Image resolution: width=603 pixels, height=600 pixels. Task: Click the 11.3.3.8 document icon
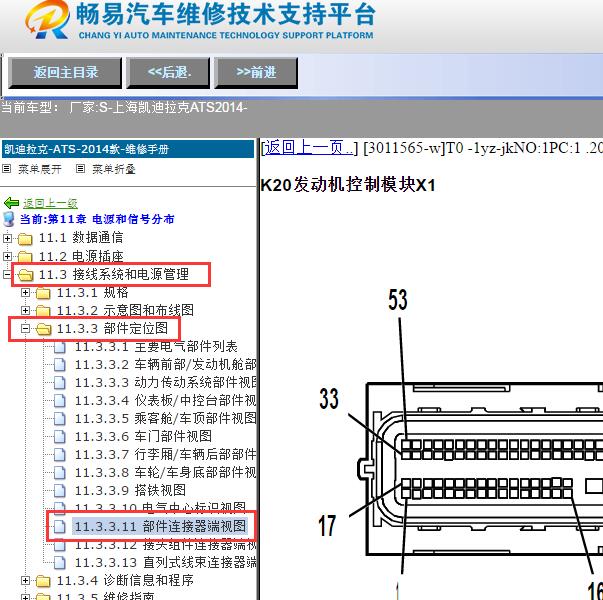point(60,472)
